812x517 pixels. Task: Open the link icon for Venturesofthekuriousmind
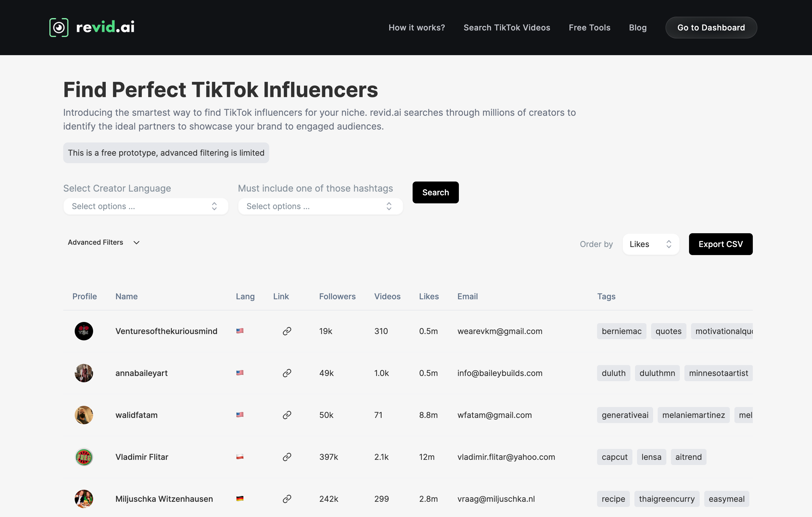point(287,331)
